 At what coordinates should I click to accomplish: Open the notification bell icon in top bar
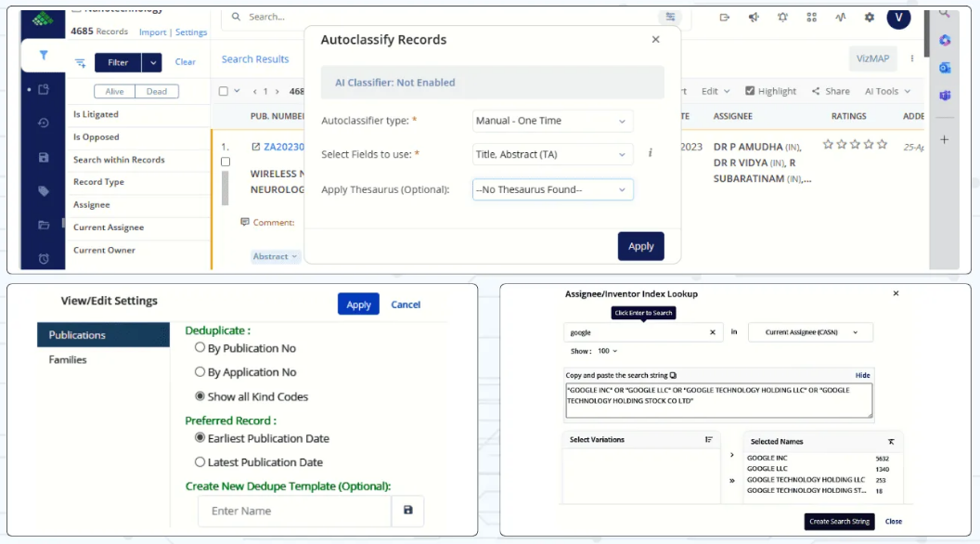[782, 17]
